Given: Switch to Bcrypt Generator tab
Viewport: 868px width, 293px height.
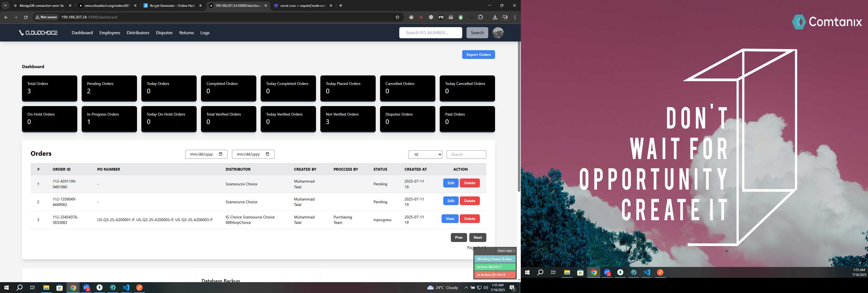Looking at the screenshot, I should click(173, 5).
